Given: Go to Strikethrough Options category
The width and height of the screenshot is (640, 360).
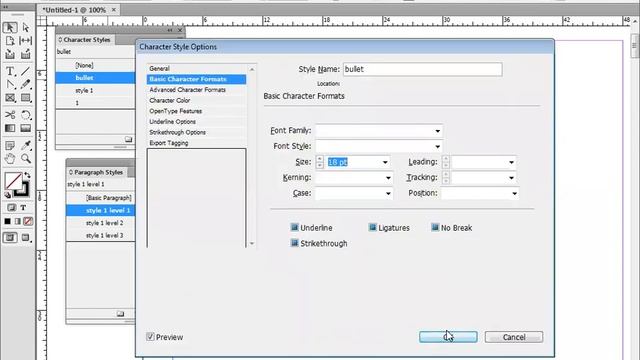Looking at the screenshot, I should coord(196,132).
